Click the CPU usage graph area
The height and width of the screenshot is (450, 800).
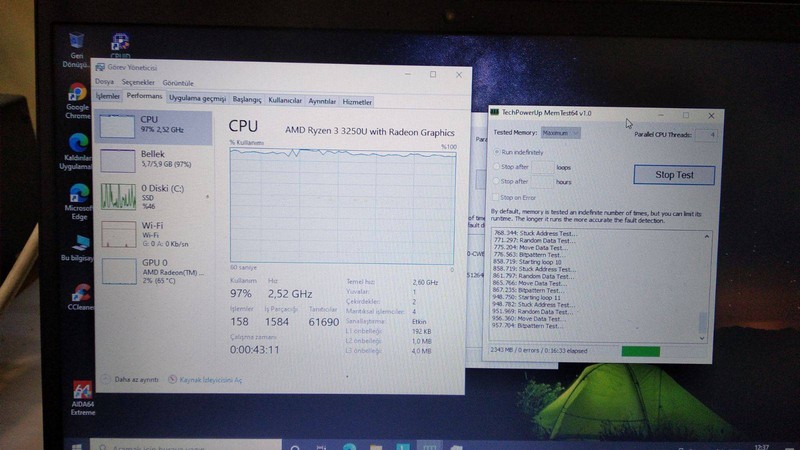click(x=342, y=206)
